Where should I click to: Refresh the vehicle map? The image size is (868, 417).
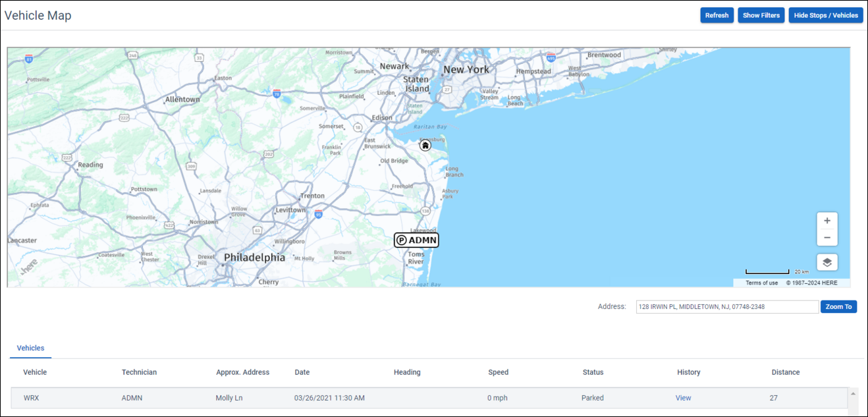[x=717, y=14]
